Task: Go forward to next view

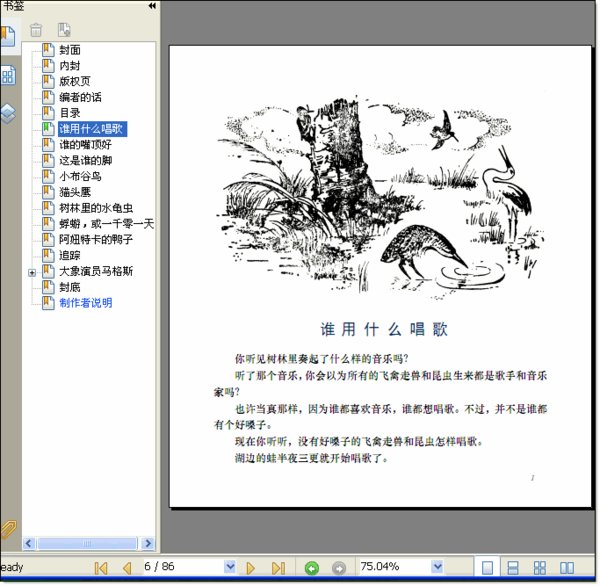Action: coord(339,568)
